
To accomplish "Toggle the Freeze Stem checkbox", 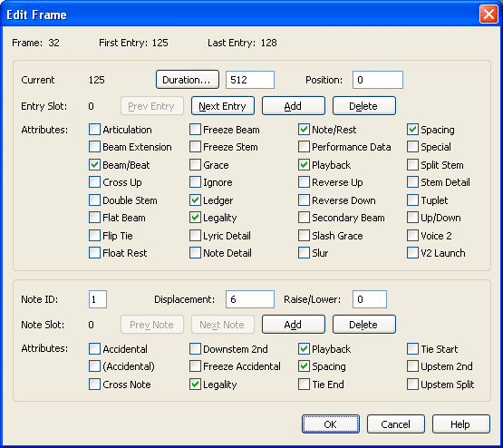I will coord(195,147).
